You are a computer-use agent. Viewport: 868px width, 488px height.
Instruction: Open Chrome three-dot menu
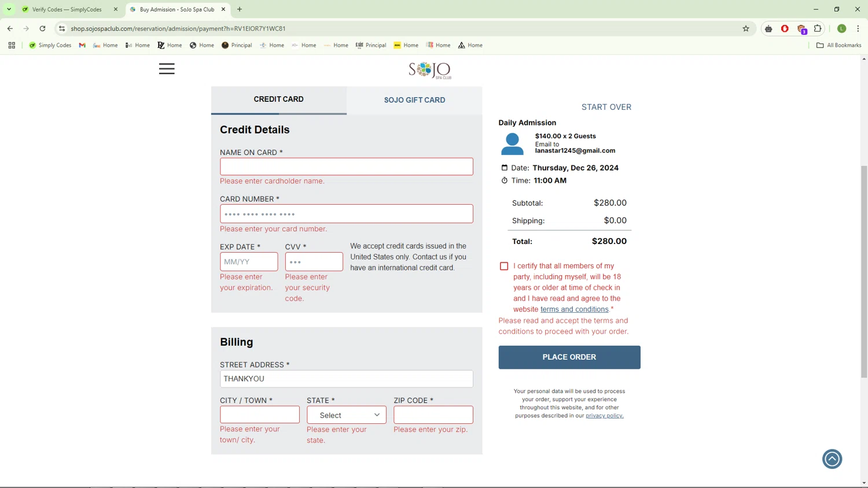pyautogui.click(x=858, y=28)
